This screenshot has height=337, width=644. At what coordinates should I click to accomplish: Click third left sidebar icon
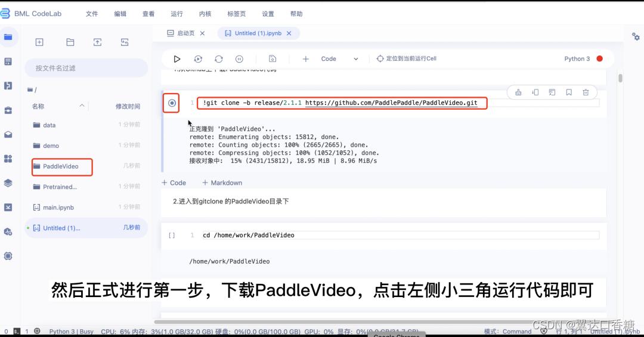click(x=8, y=85)
